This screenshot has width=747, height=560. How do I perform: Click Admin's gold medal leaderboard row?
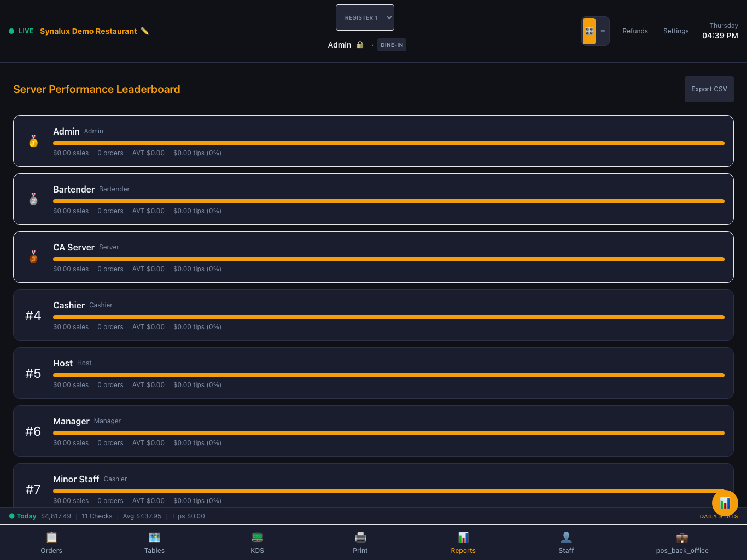click(x=373, y=141)
